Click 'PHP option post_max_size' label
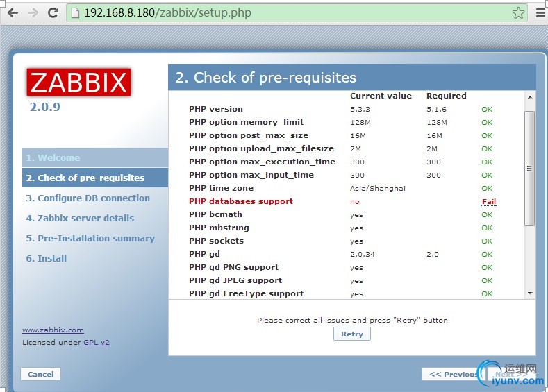 click(x=249, y=135)
